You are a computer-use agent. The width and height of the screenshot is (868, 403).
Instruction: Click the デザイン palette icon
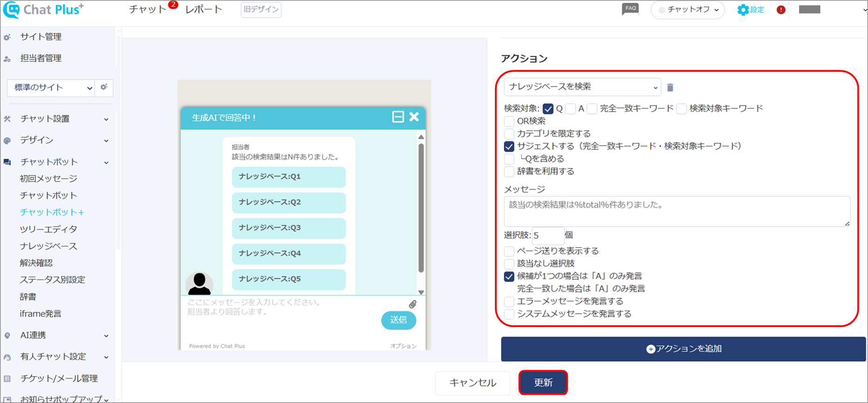coord(7,141)
